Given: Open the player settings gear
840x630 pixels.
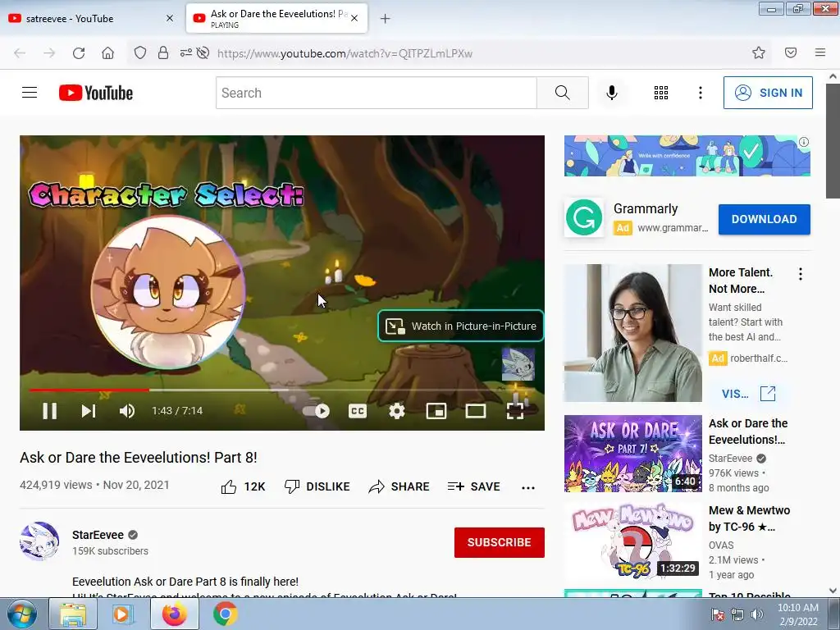Looking at the screenshot, I should point(396,411).
